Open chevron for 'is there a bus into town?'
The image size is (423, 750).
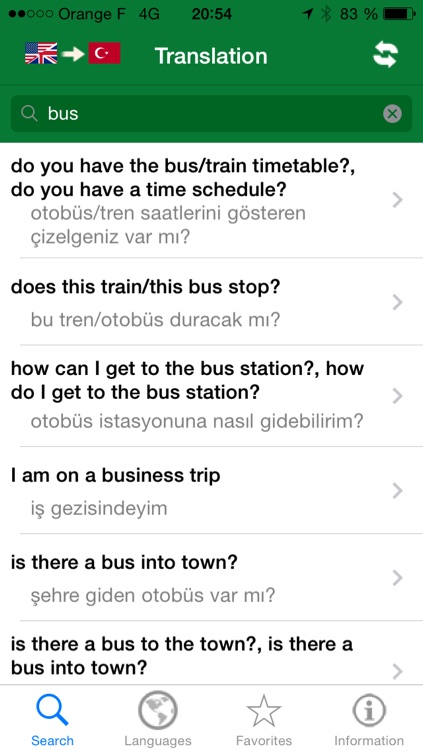(x=397, y=578)
